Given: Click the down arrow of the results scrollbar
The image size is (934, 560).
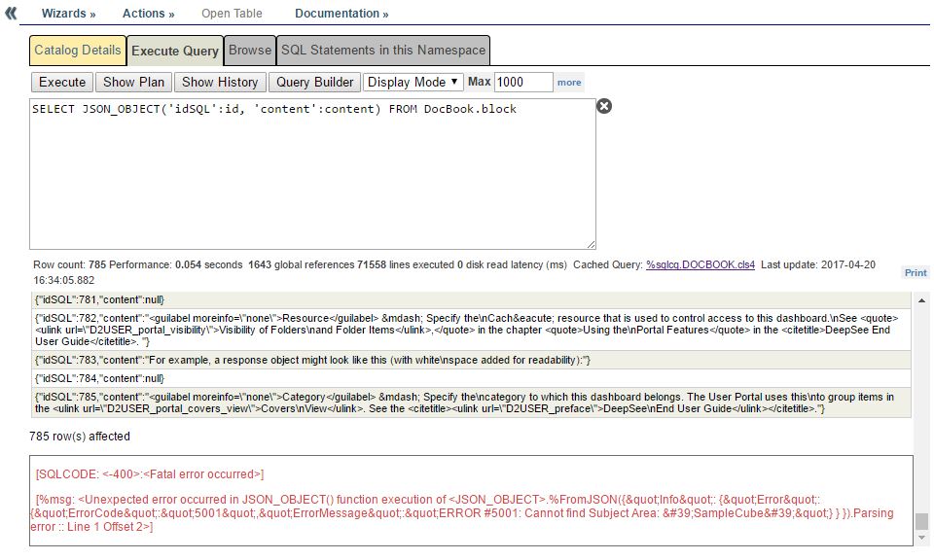Looking at the screenshot, I should [921, 538].
